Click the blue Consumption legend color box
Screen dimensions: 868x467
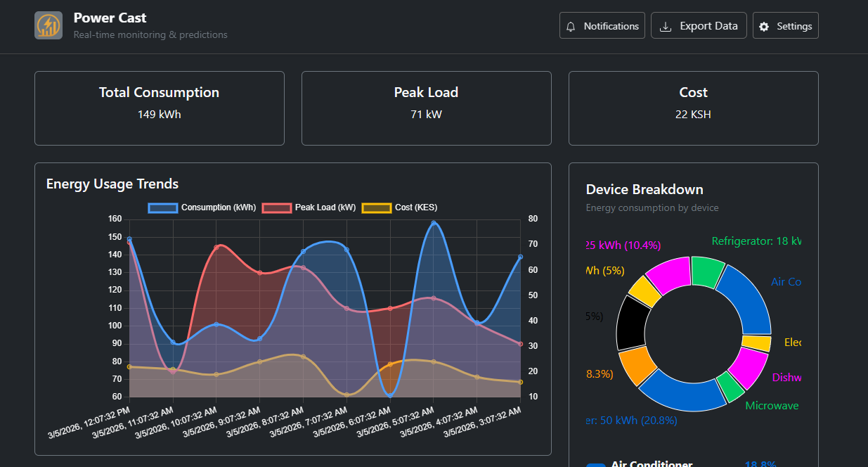coord(162,207)
